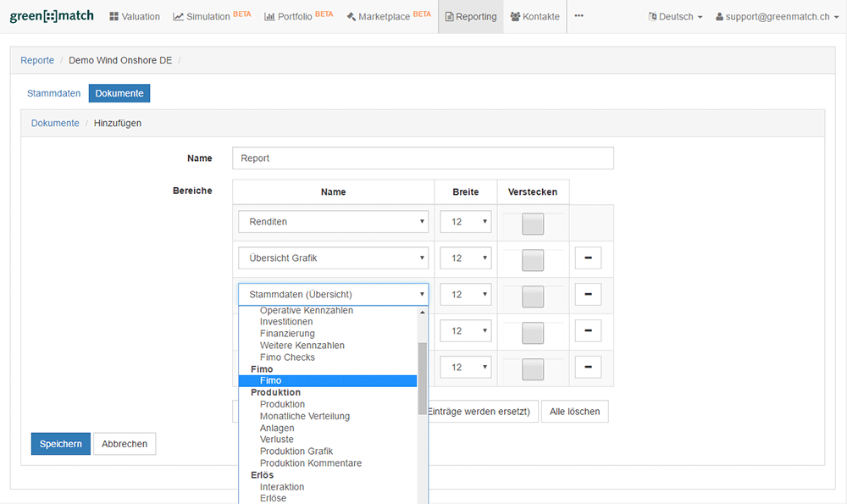Viewport: 847px width, 504px height.
Task: Open Kontakte people icon in navbar
Action: (x=515, y=17)
